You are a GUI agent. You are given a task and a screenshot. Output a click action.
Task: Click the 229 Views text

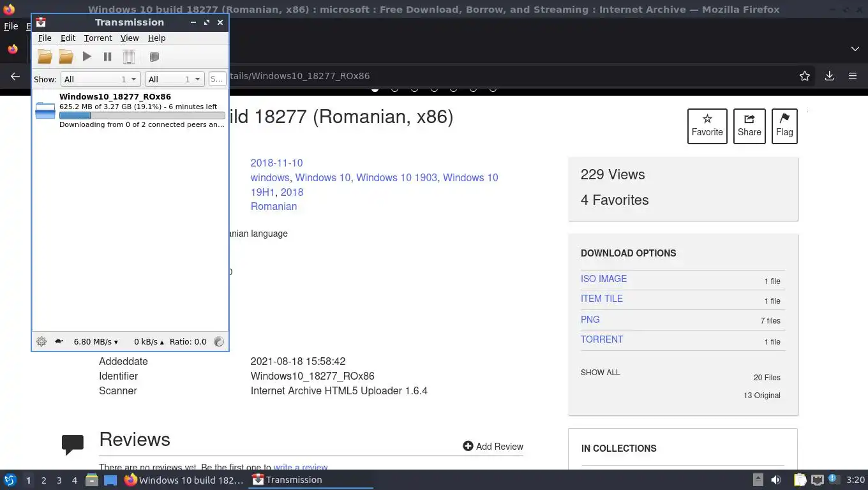(613, 175)
